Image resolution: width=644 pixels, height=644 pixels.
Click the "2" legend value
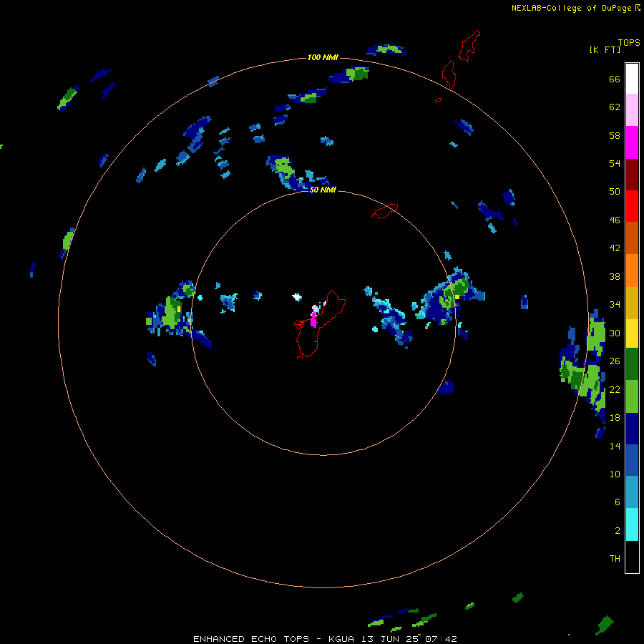pyautogui.click(x=618, y=530)
